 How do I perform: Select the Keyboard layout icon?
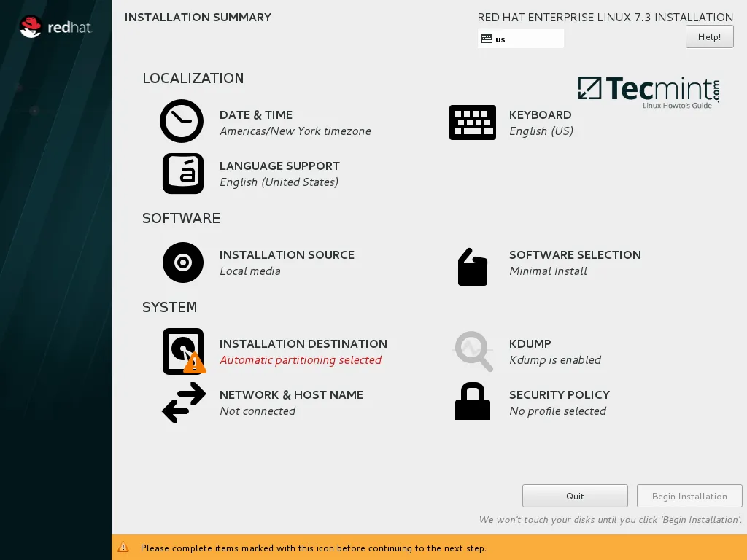tap(473, 122)
